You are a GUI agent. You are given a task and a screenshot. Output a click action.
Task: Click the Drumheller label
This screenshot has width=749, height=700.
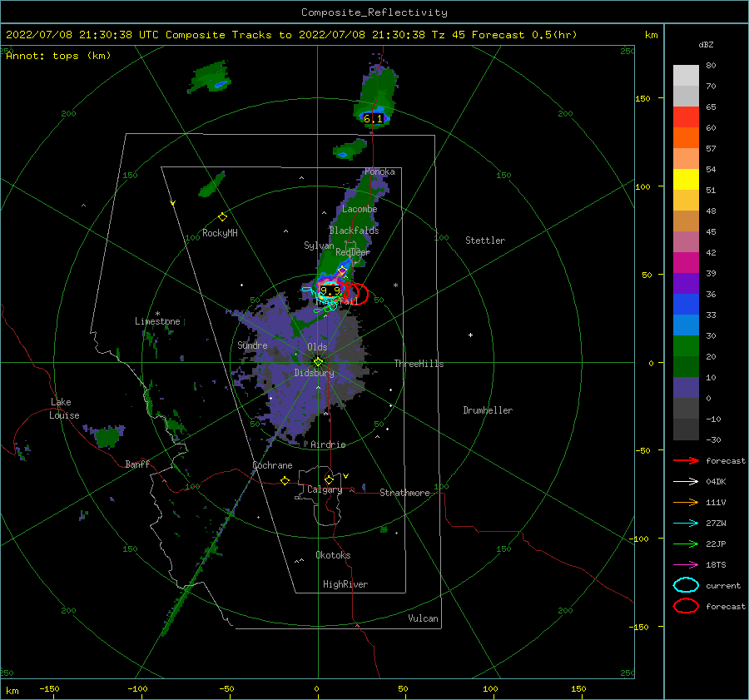(488, 410)
